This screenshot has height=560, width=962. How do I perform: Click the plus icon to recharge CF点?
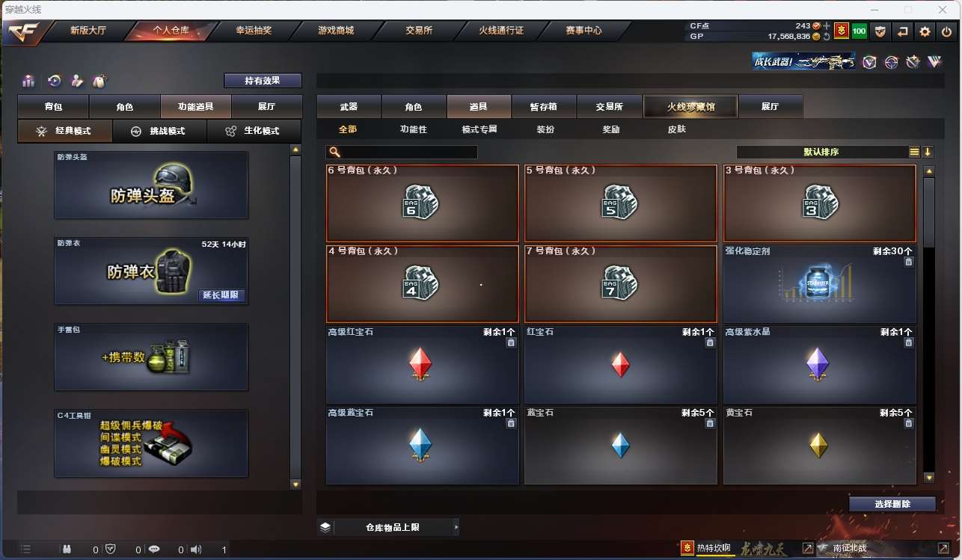[827, 26]
